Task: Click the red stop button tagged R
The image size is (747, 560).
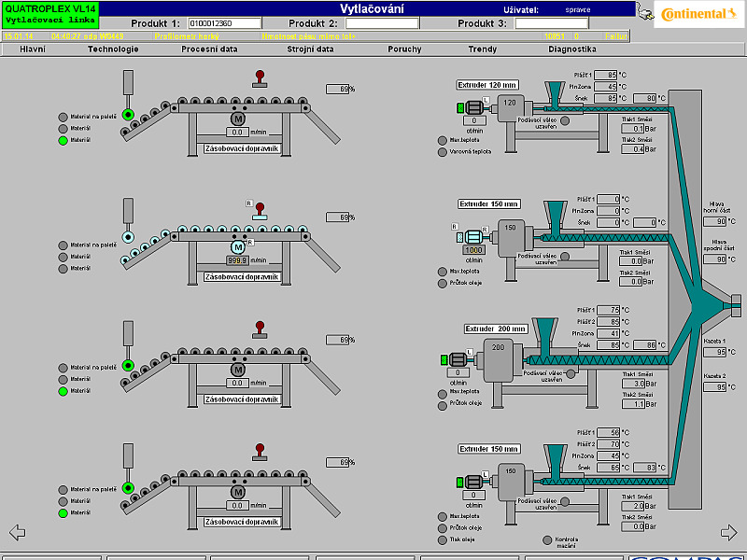Action: tap(260, 211)
